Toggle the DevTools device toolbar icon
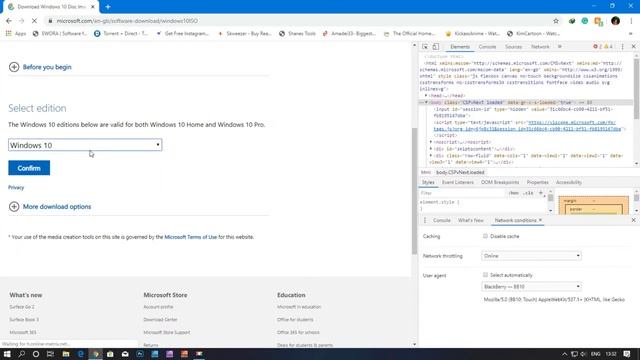This screenshot has height=360, width=640. click(x=436, y=47)
